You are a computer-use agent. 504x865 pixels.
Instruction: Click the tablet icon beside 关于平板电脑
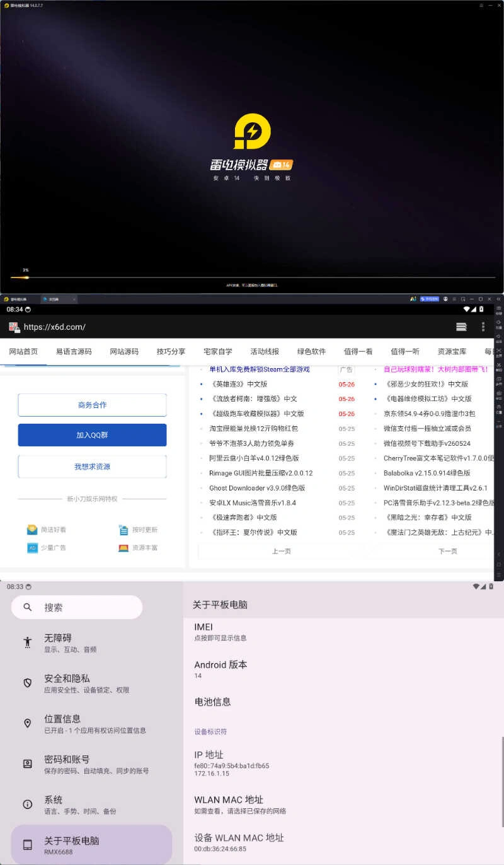click(27, 844)
